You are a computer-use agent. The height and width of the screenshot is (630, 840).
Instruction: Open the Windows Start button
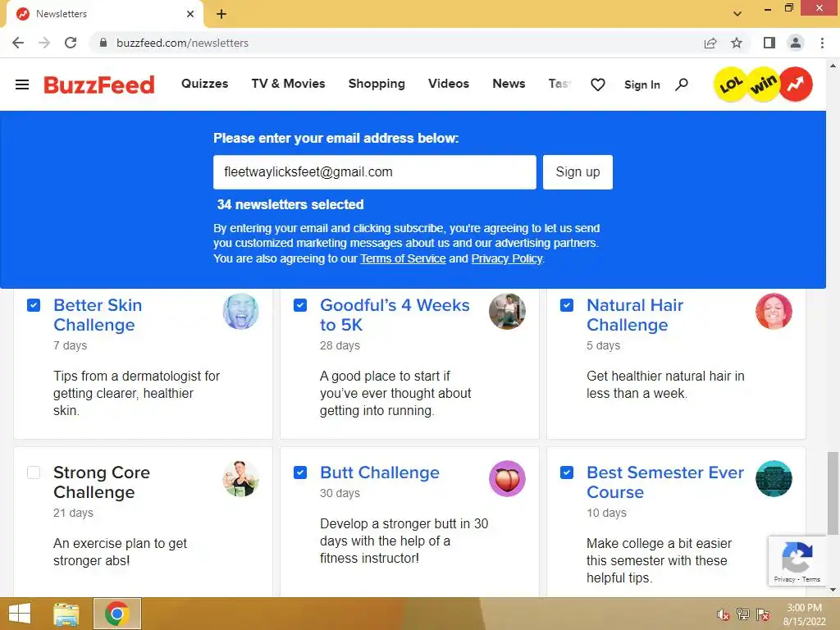point(20,614)
